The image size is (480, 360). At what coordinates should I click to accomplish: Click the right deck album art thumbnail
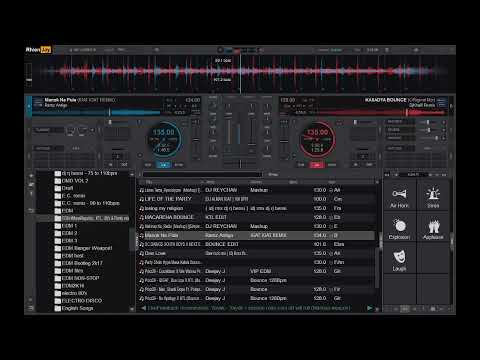point(442,102)
